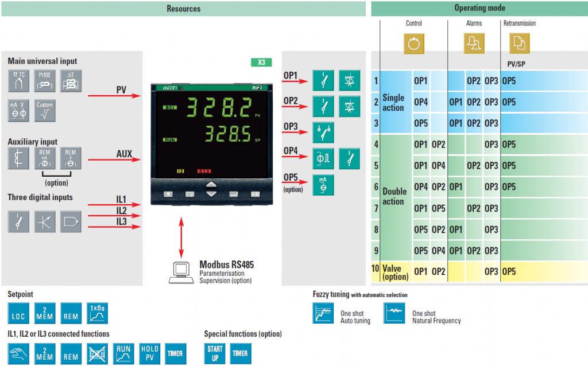Click the computer icon beside Modbus RS485
588x366 pixels.
(181, 272)
